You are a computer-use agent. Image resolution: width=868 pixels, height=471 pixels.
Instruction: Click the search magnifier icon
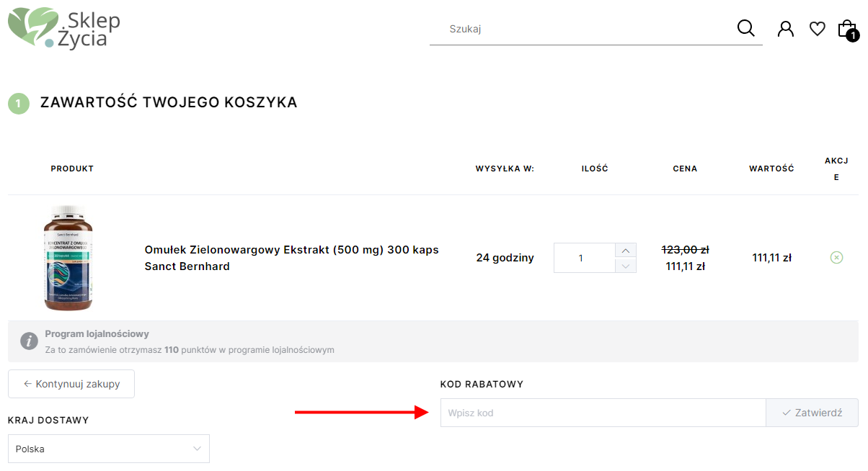746,28
